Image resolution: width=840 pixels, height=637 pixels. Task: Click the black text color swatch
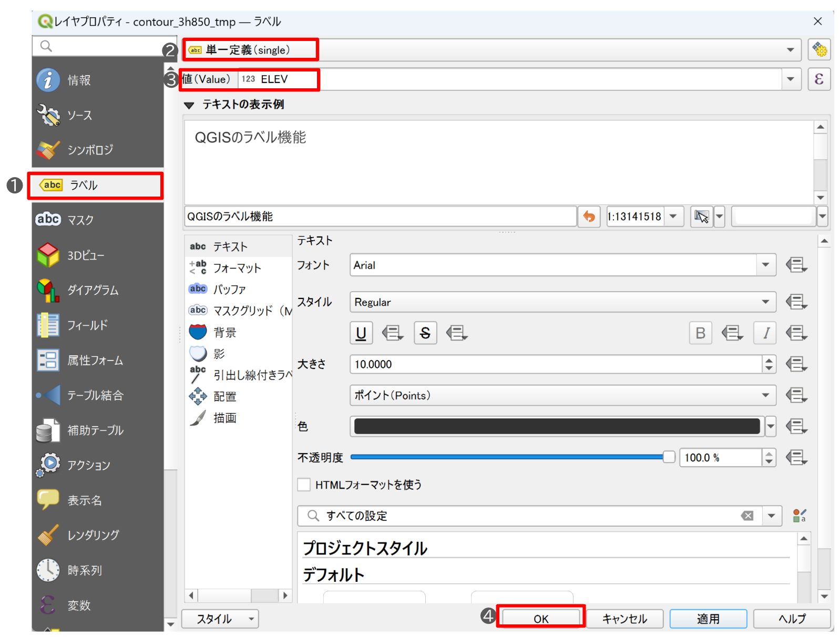[x=557, y=426]
